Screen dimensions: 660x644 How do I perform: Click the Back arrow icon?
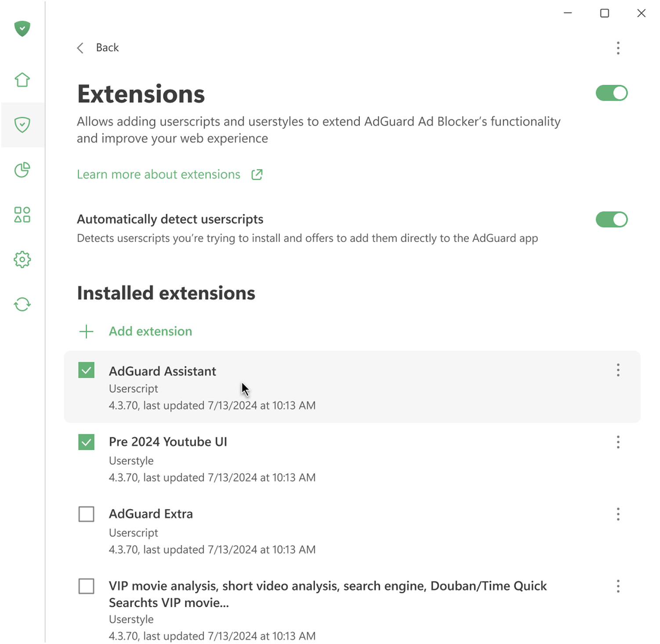tap(80, 47)
